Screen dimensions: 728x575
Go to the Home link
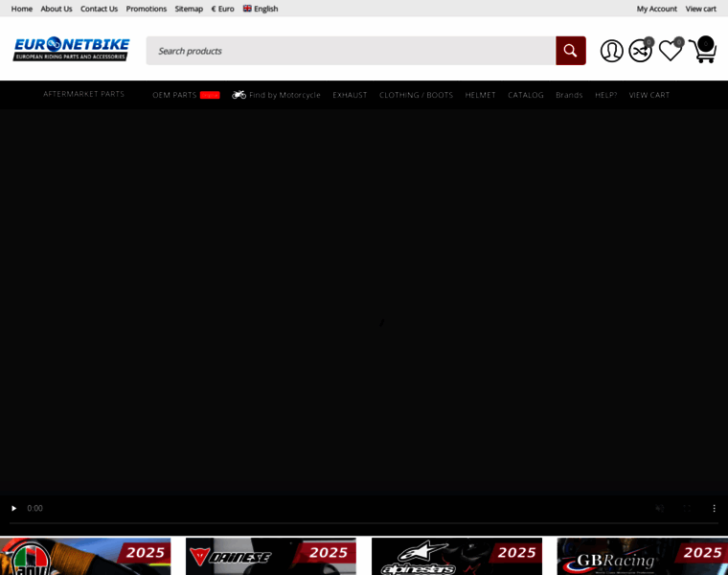pos(22,9)
